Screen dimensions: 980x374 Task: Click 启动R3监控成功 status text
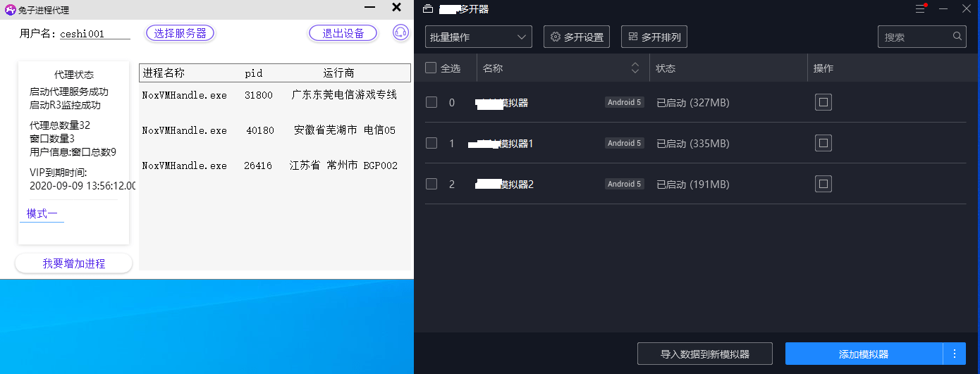point(65,105)
